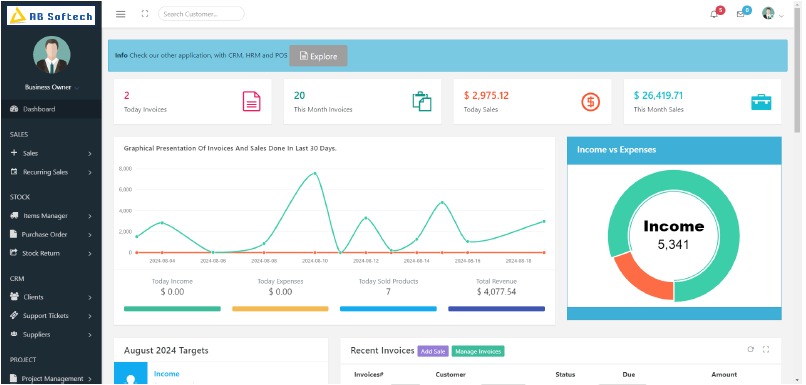Click the Today Sales dollar icon

pyautogui.click(x=591, y=102)
